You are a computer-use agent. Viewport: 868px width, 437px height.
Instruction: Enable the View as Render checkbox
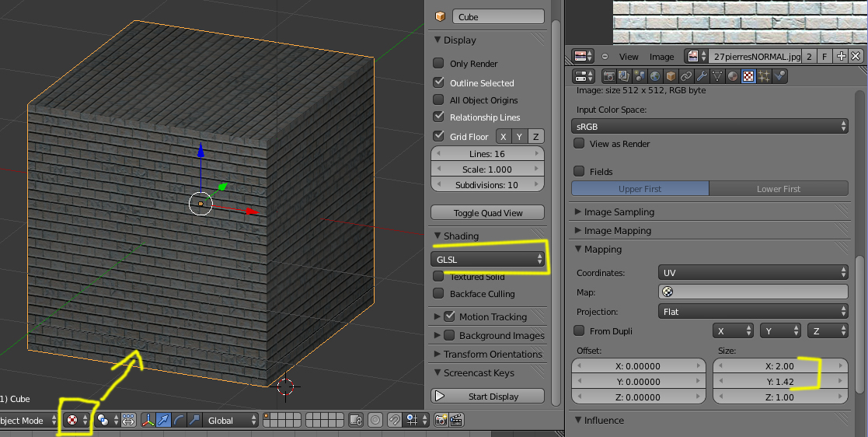[579, 144]
